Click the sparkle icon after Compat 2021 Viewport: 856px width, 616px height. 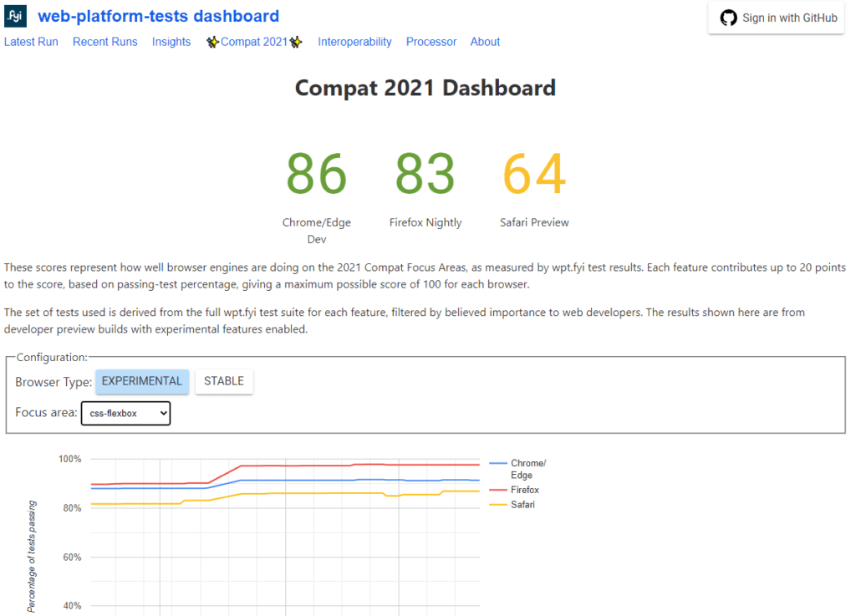(x=296, y=42)
